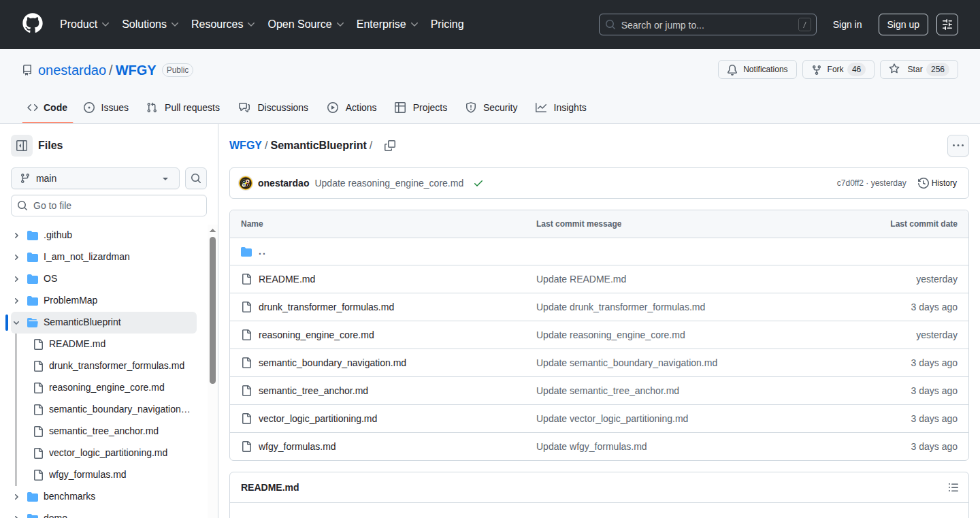Open the commit History link
Image resolution: width=980 pixels, height=518 pixels.
click(x=937, y=183)
